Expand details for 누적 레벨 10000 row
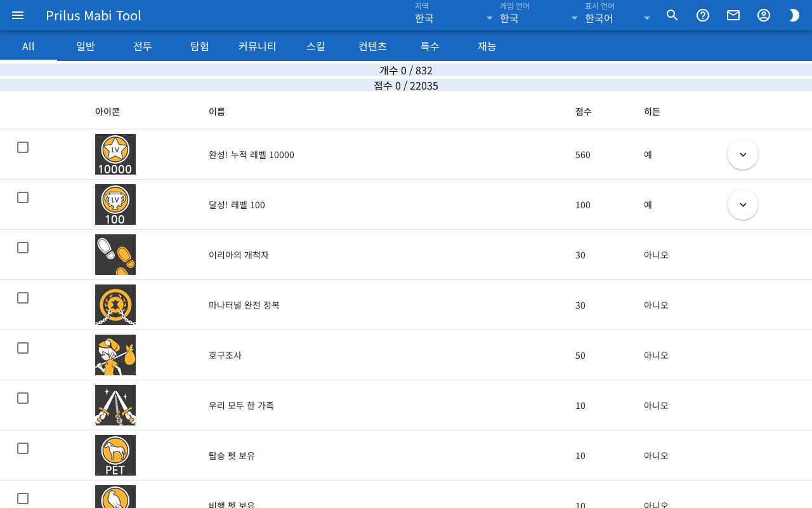This screenshot has width=812, height=508. (x=743, y=154)
